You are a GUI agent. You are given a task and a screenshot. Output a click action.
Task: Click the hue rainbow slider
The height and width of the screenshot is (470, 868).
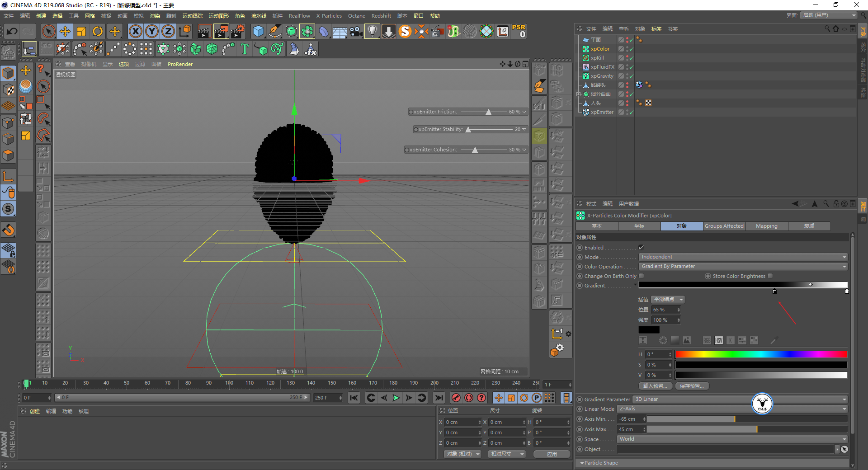click(x=761, y=354)
